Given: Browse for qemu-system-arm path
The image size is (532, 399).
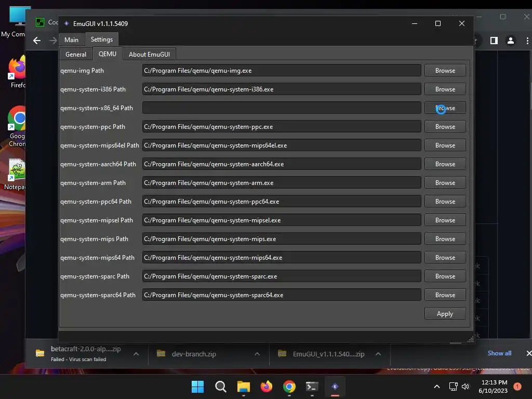Looking at the screenshot, I should 445,182.
